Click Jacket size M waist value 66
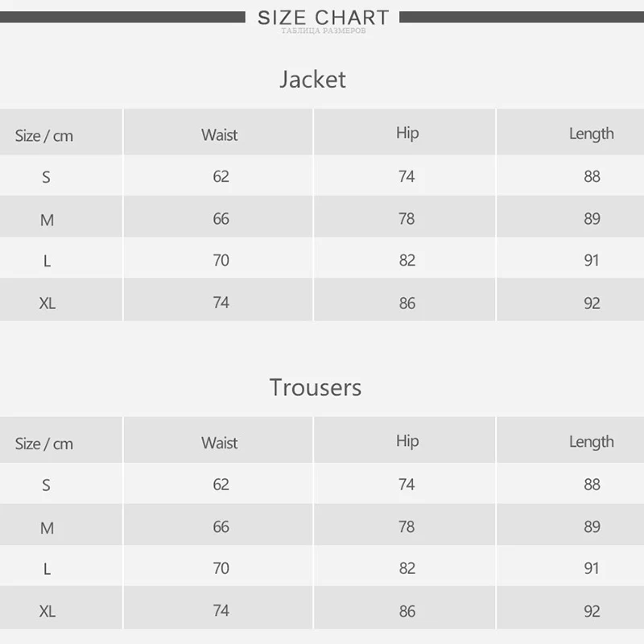Viewport: 644px width, 644px height. coord(221,218)
